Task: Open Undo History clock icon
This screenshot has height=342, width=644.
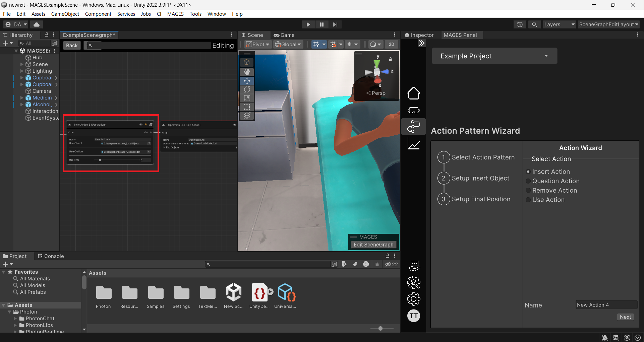Action: (x=520, y=24)
